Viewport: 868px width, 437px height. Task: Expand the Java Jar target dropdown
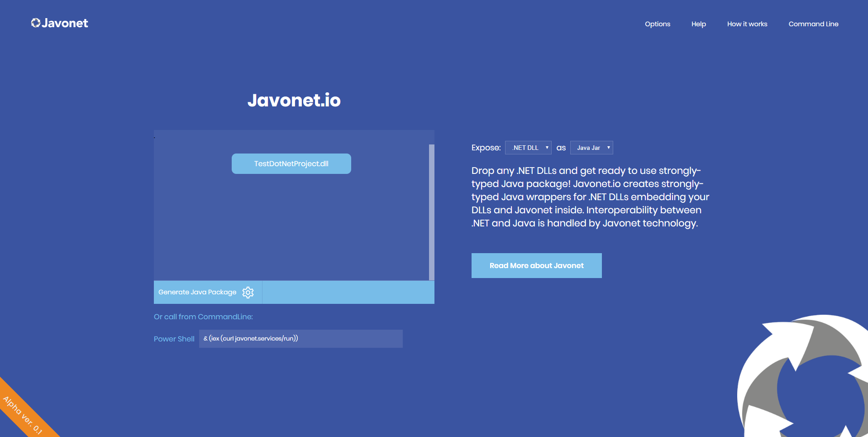coord(591,148)
